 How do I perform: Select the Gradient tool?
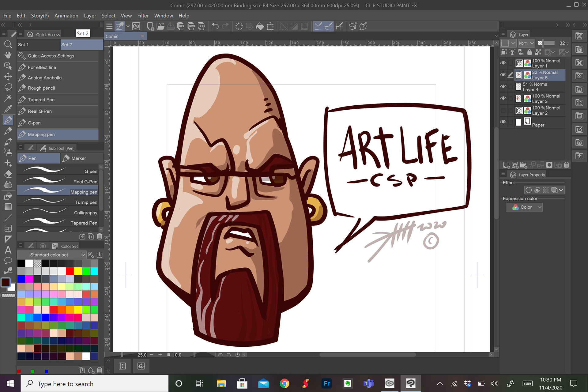pyautogui.click(x=8, y=207)
